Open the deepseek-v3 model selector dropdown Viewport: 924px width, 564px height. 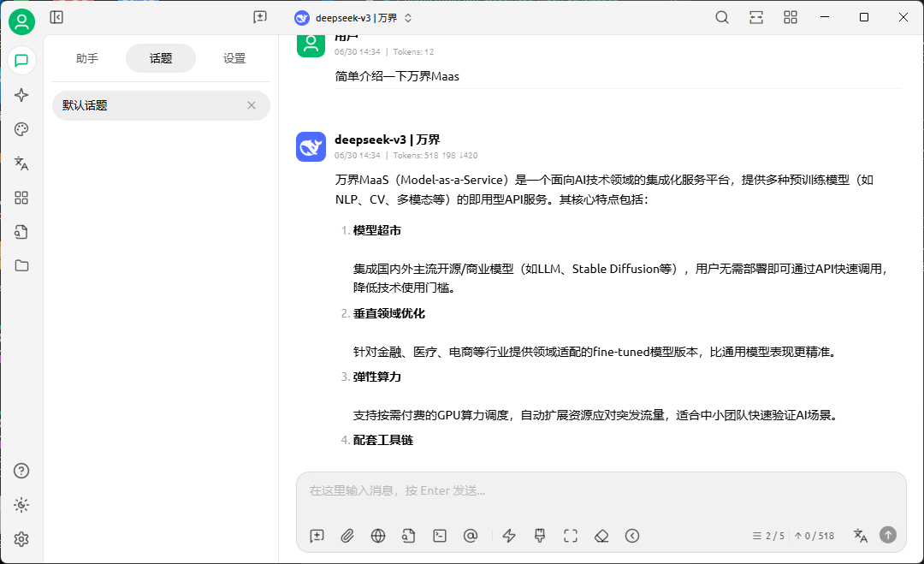[x=353, y=18]
